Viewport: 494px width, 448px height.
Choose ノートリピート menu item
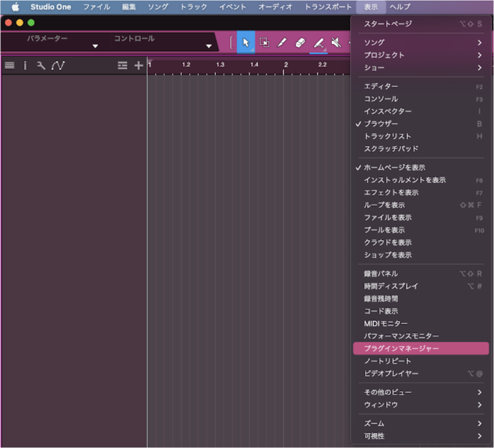coord(421,361)
